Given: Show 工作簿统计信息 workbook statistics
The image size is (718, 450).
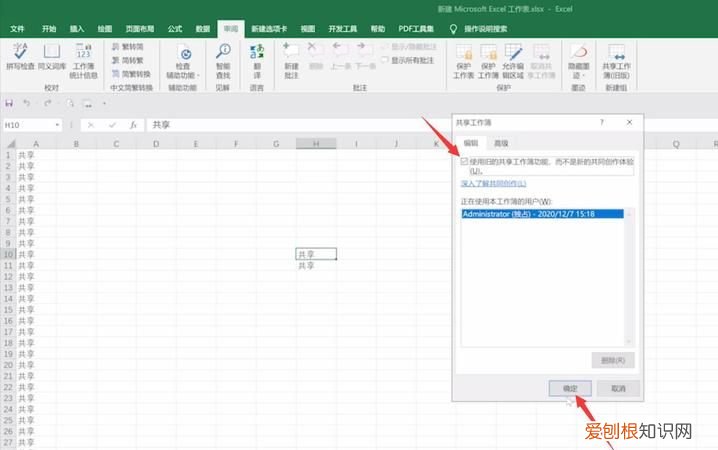Looking at the screenshot, I should pos(83,61).
